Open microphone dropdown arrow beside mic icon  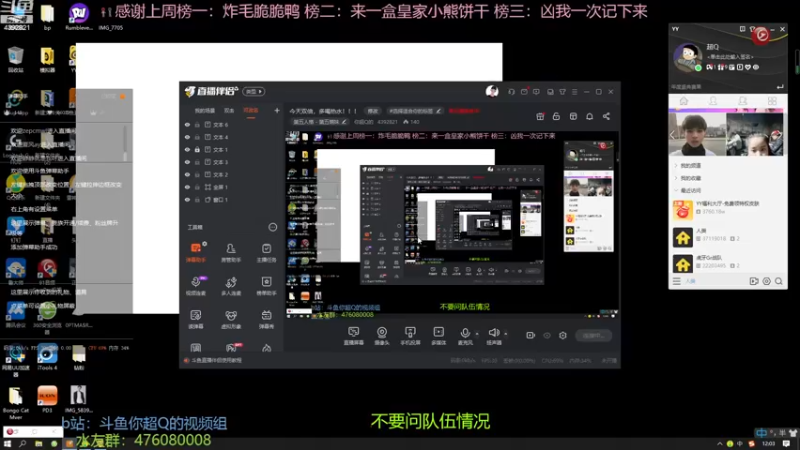[477, 334]
